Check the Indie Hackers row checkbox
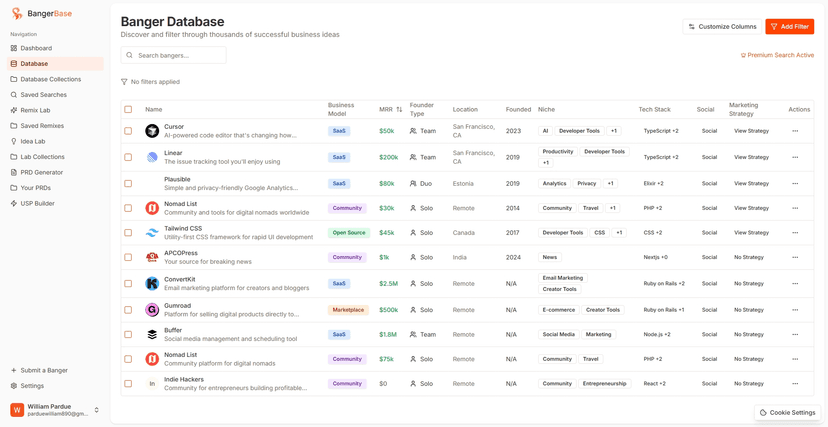The image size is (828, 427). pos(128,384)
